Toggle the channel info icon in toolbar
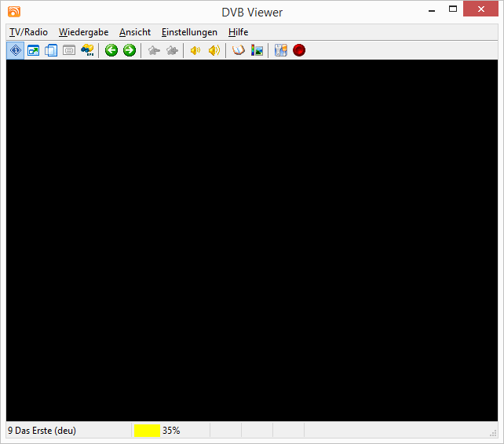The width and height of the screenshot is (504, 444). (x=16, y=50)
